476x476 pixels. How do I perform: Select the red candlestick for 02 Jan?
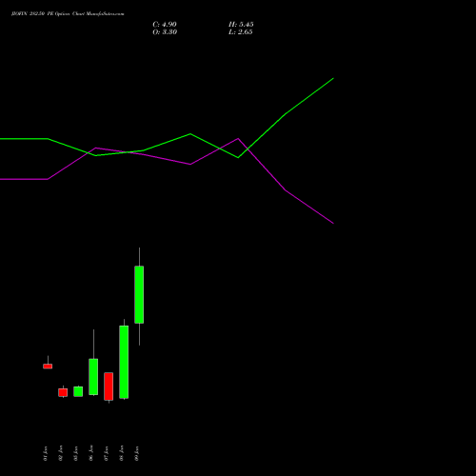tap(63, 392)
